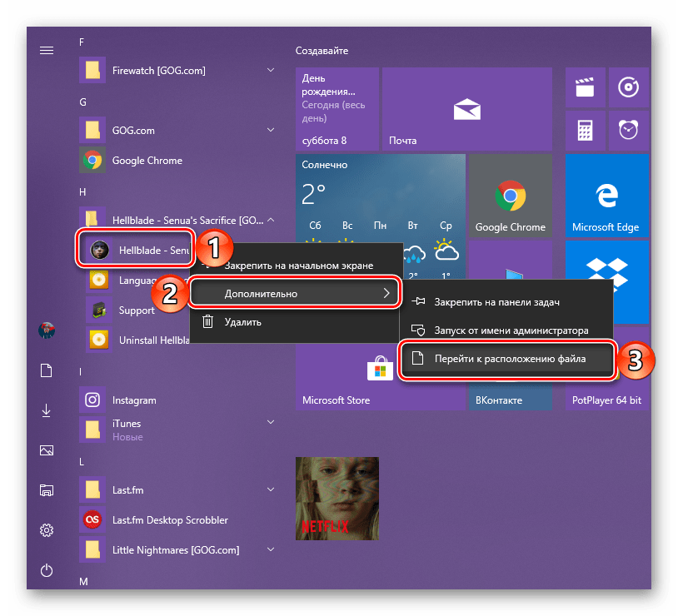Viewport: 678px width, 616px height.
Task: Expand the GOG.com folder chevron
Action: tap(270, 131)
